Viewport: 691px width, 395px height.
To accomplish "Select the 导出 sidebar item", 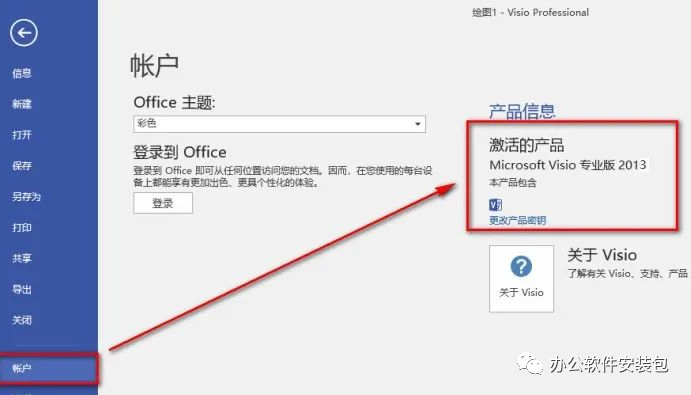I will (22, 290).
